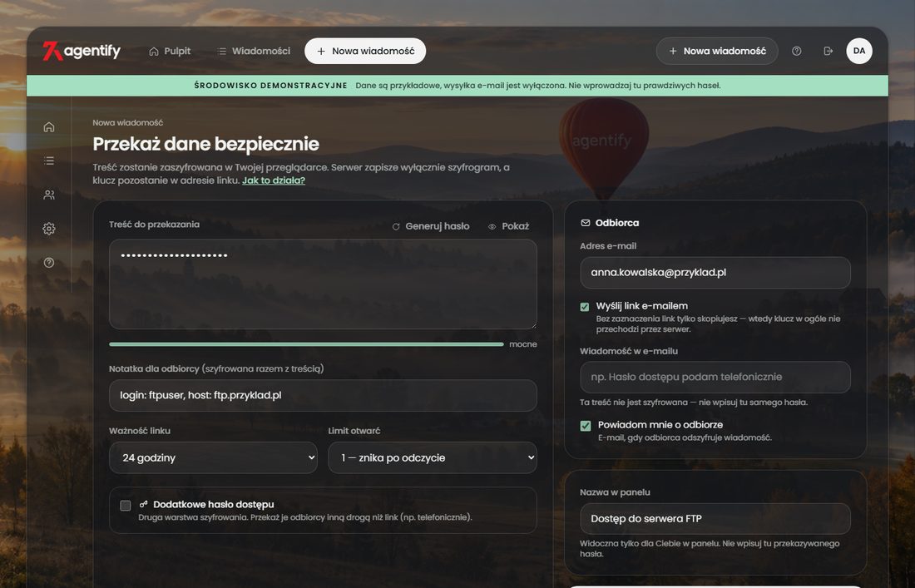Viewport: 915px width, 588px height.
Task: Click the masked Treść do przekazania textarea
Action: pos(323,284)
